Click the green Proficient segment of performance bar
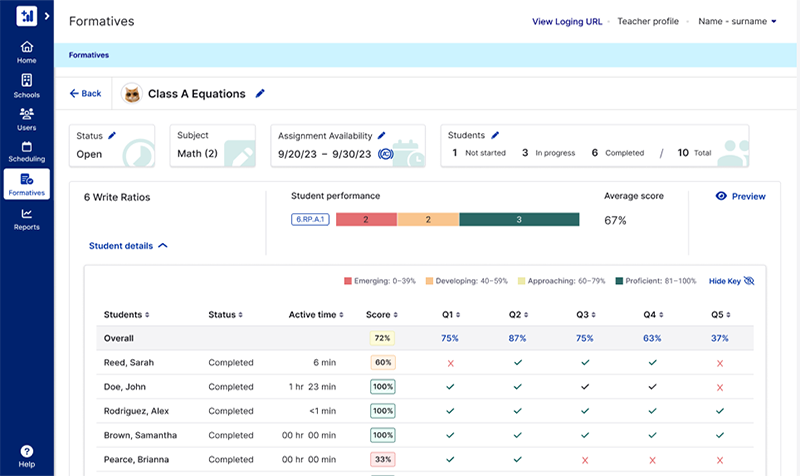Viewport: 800px width, 476px height. pyautogui.click(x=519, y=219)
